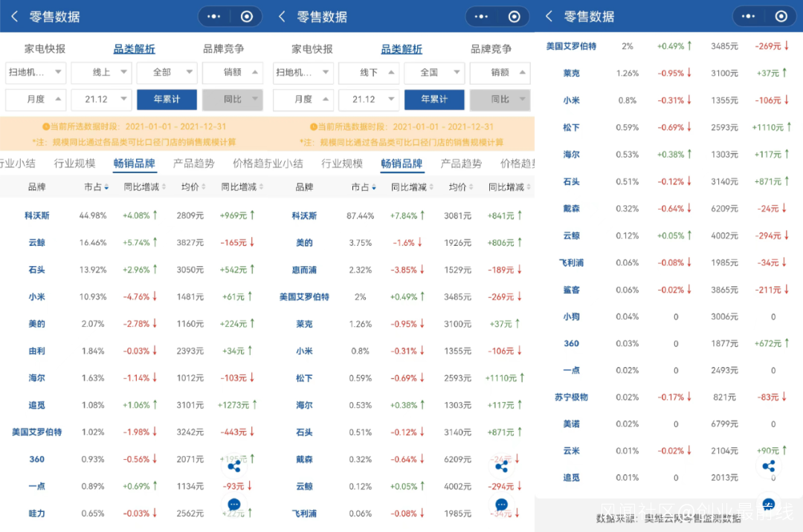Toggle 年累计 button in left panel
The height and width of the screenshot is (532, 803).
click(167, 100)
